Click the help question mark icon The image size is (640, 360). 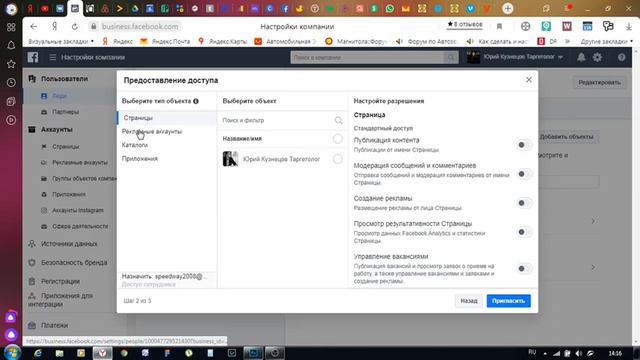click(x=621, y=58)
